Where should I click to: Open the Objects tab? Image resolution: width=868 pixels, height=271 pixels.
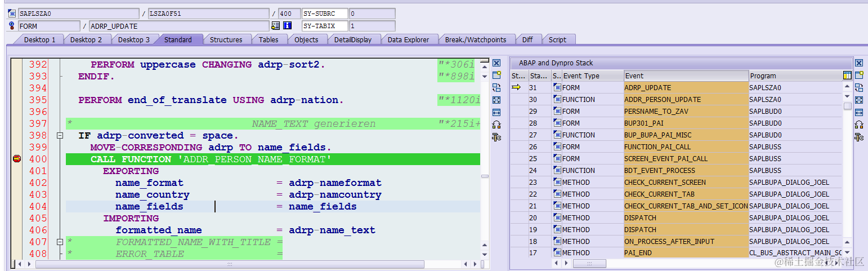306,39
